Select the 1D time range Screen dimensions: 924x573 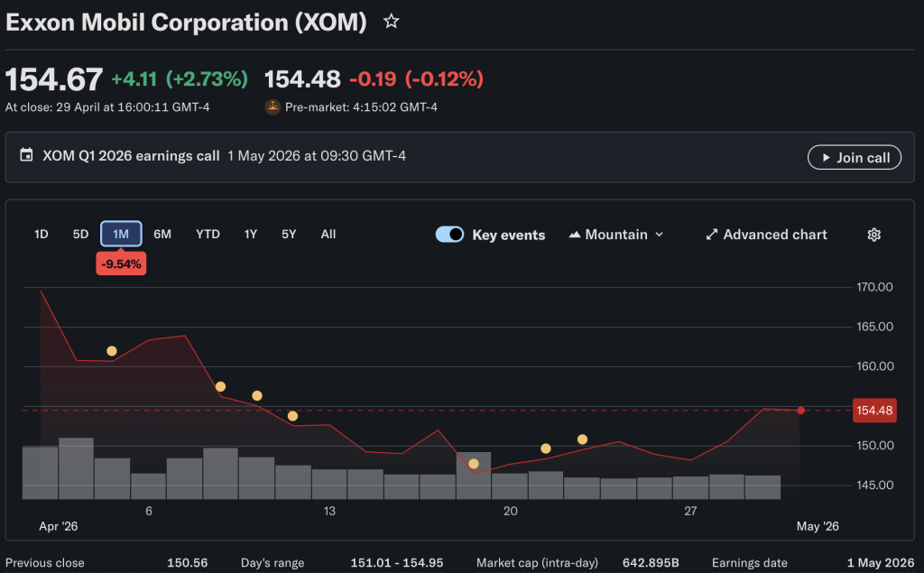tap(42, 234)
